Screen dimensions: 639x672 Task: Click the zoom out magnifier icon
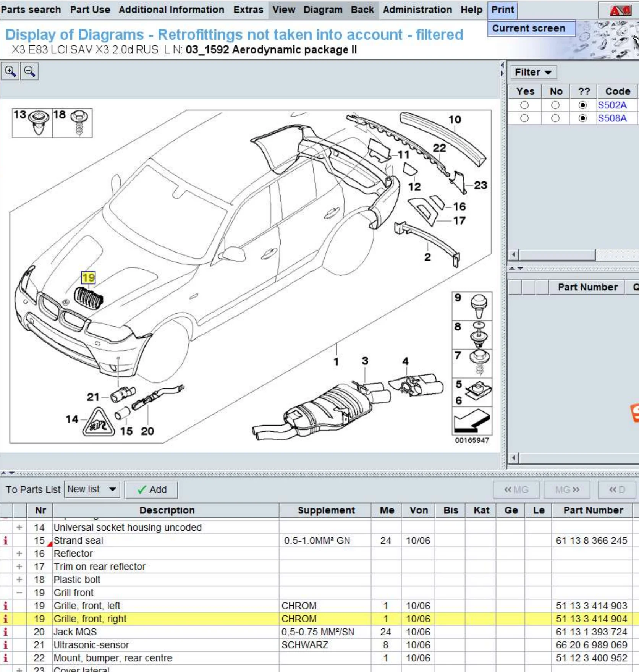tap(29, 71)
